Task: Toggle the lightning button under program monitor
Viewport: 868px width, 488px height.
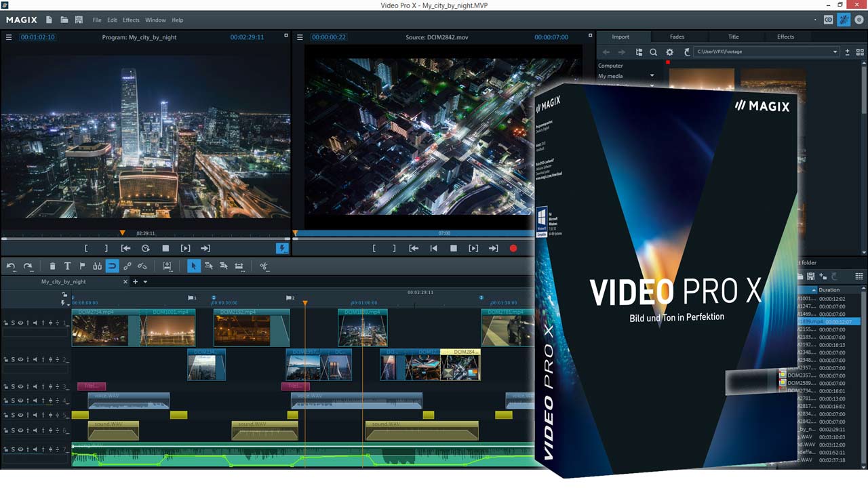Action: pyautogui.click(x=282, y=248)
